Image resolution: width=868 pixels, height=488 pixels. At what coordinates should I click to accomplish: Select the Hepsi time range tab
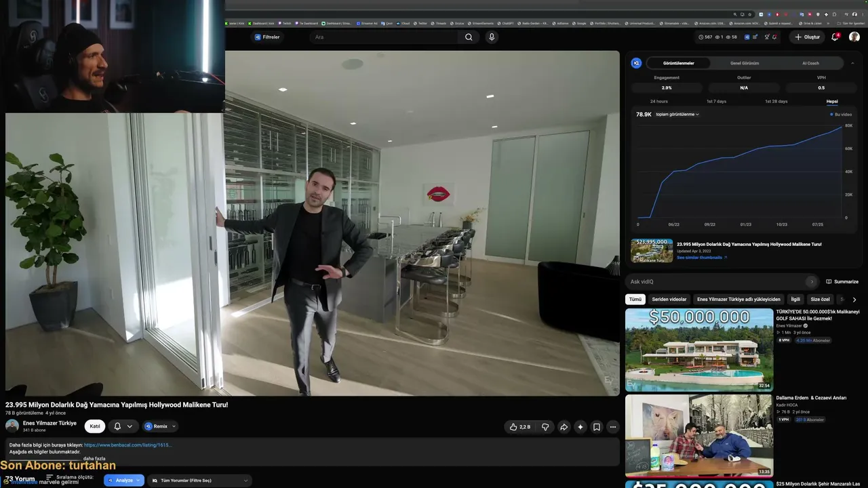pos(832,102)
